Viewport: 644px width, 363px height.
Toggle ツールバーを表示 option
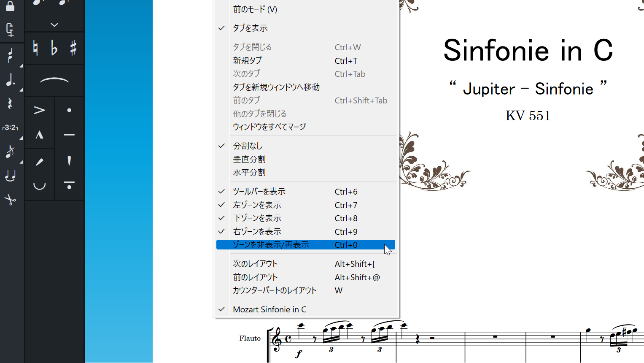pyautogui.click(x=307, y=192)
